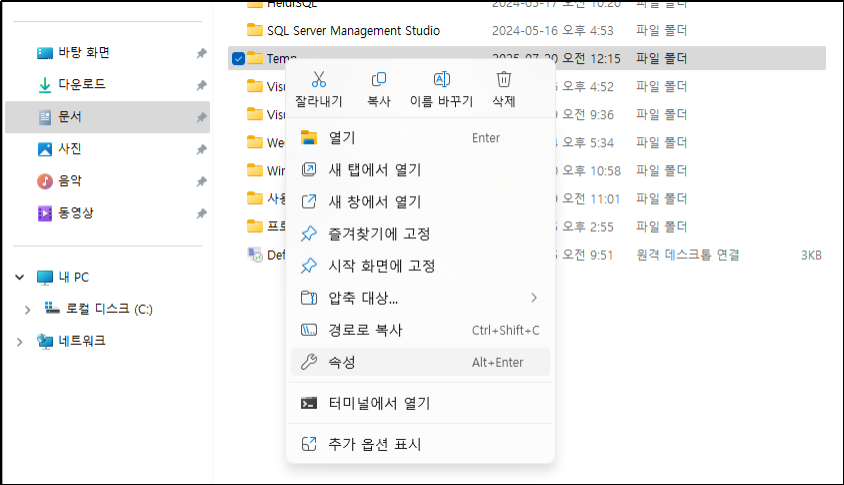Viewport: 844px width, 485px height.
Task: Click the terminal icon beside 터미널에서 열기
Action: coord(309,403)
